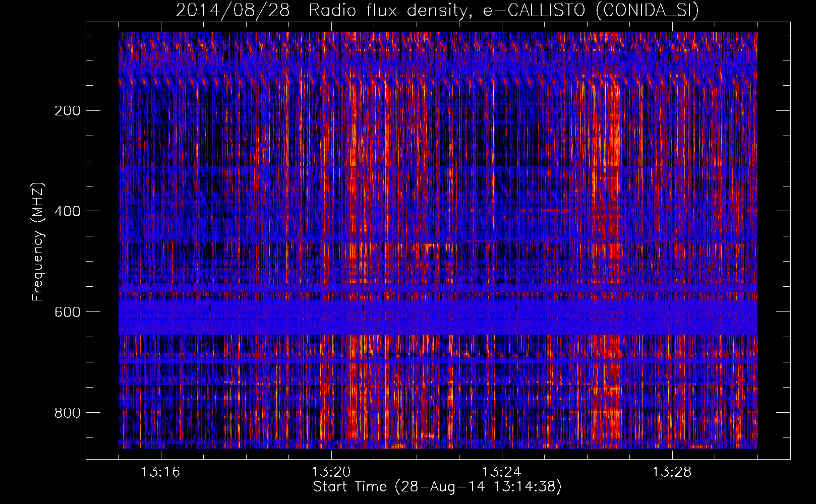Click the 13:24 time tick label

(x=501, y=472)
